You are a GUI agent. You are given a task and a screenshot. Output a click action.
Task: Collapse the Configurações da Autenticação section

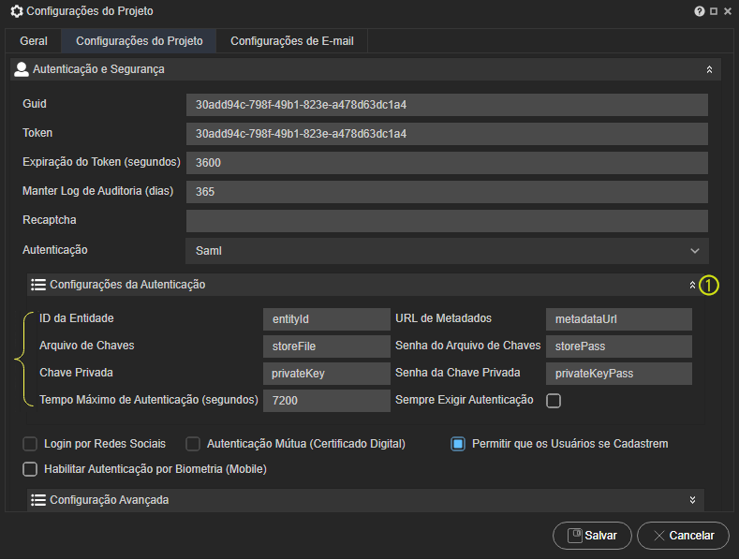692,286
